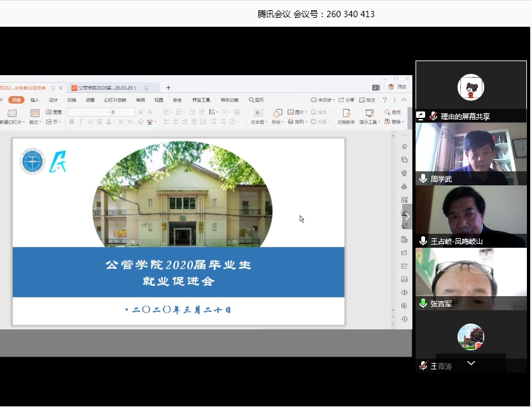
Task: Toggle underline text formatting
Action: (x=90, y=122)
